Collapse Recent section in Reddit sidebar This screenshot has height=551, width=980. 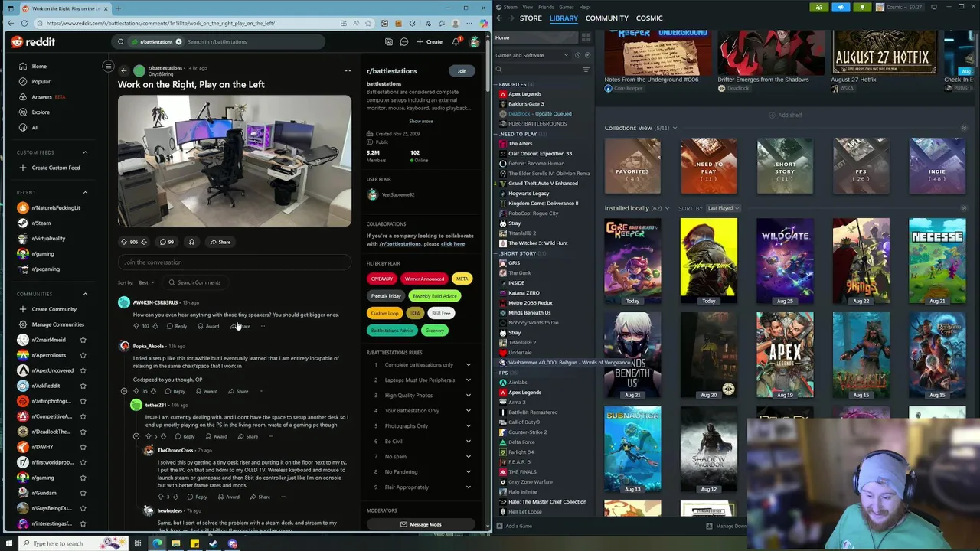(85, 193)
